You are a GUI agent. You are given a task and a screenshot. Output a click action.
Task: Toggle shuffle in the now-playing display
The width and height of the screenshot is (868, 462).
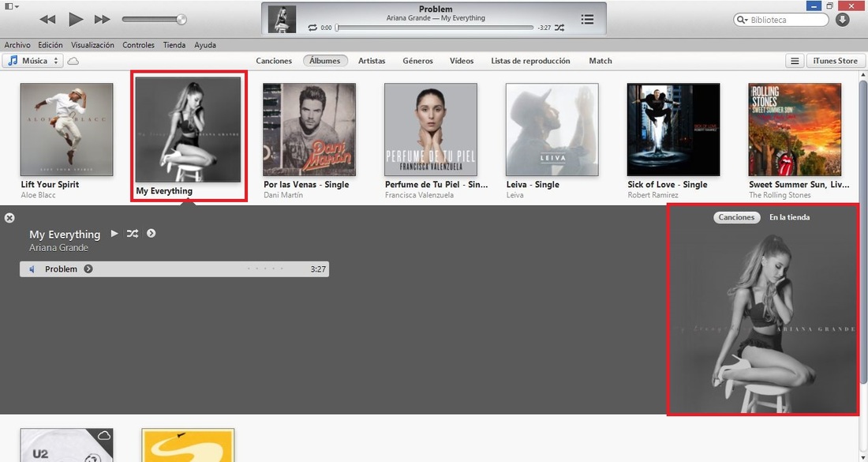pos(559,28)
